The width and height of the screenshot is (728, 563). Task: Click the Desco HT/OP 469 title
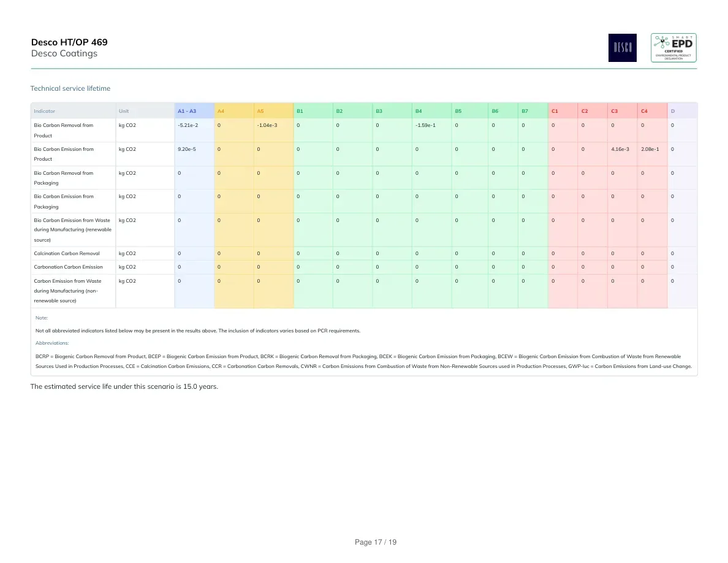(x=69, y=42)
